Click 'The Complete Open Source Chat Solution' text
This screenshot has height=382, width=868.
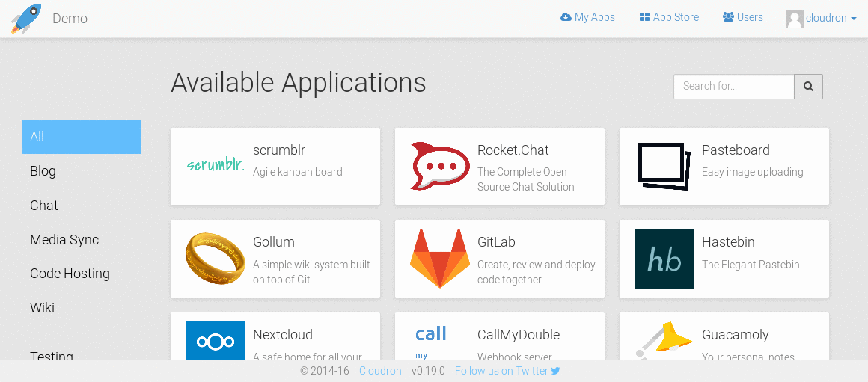tap(526, 179)
